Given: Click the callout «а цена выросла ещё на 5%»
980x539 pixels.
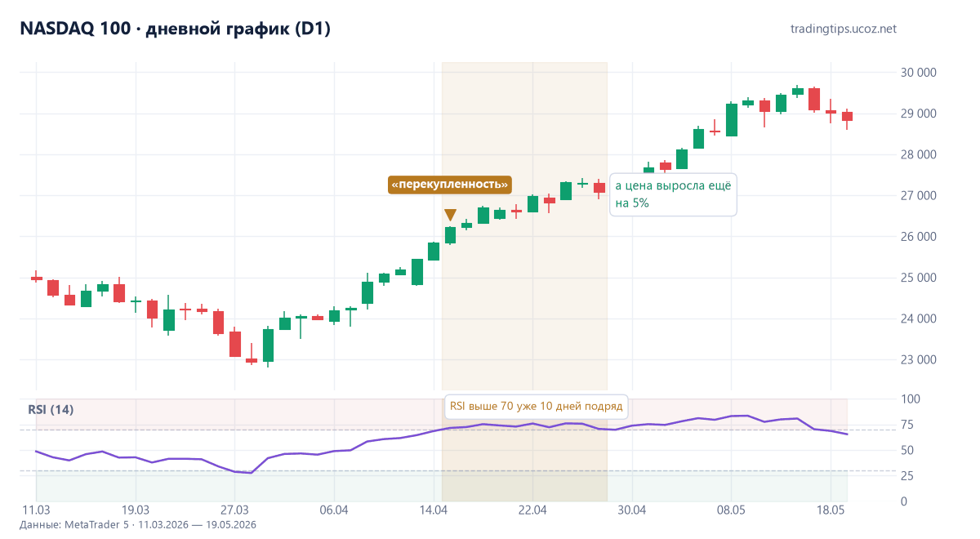Looking at the screenshot, I should 674,194.
